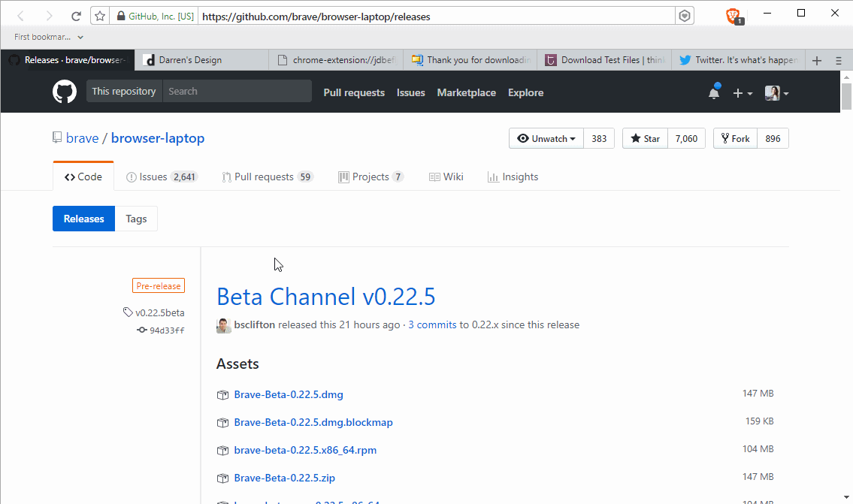Click the This repository search scope
This screenshot has width=853, height=504.
tap(124, 92)
